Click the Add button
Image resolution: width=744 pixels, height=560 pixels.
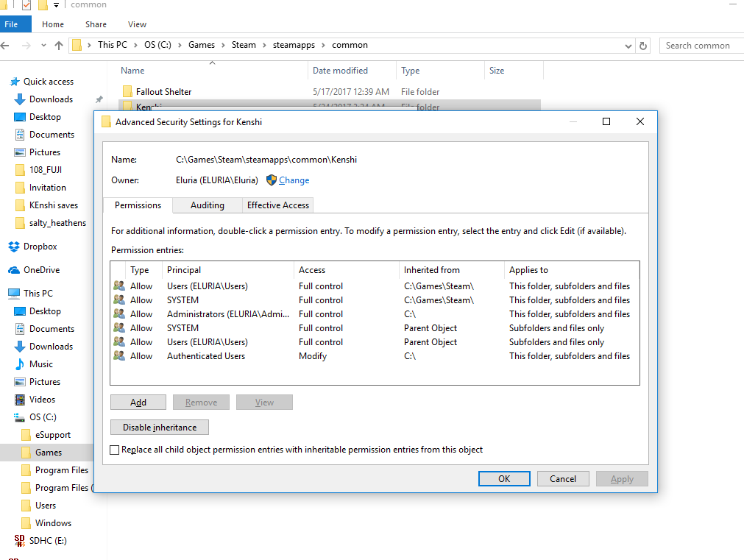click(138, 403)
